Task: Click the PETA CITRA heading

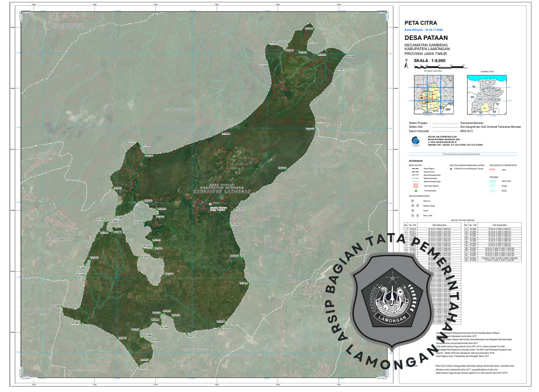Action: [420, 24]
